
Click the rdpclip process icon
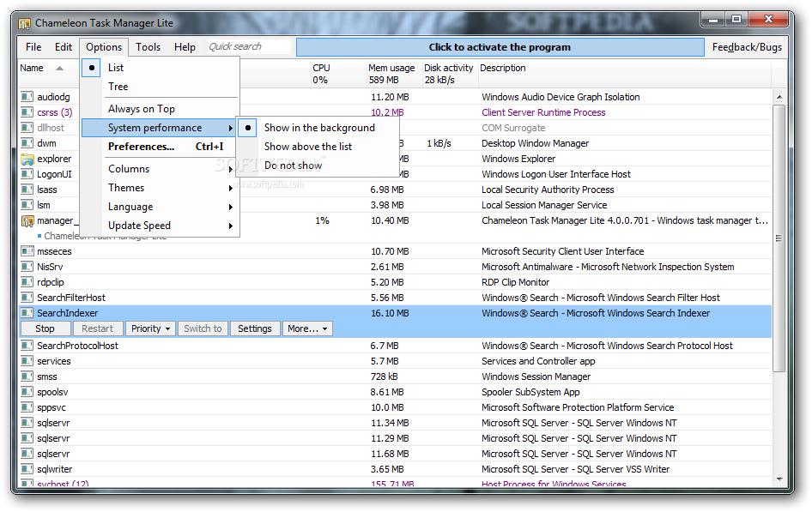pos(27,282)
